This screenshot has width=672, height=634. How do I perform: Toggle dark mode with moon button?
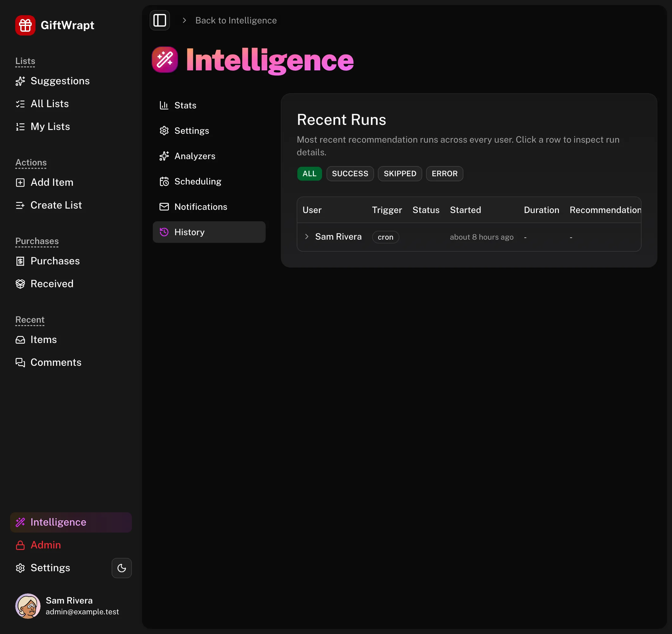(122, 568)
